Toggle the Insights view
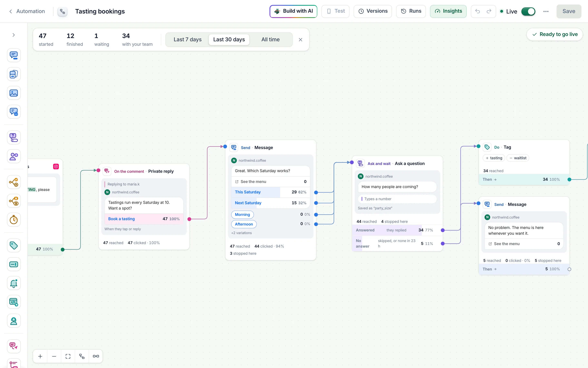588x368 pixels. 448,11
